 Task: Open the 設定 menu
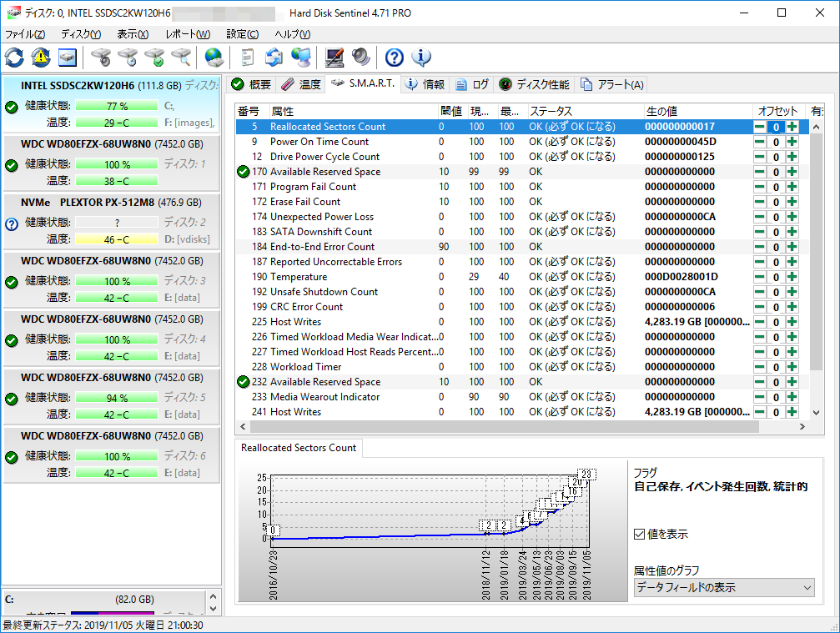242,34
